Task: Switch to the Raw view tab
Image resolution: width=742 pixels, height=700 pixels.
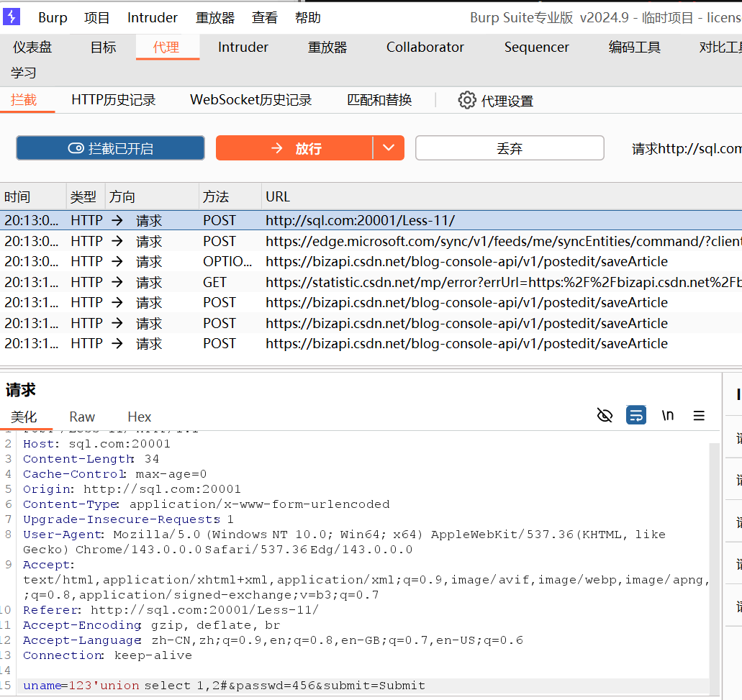Action: [x=82, y=417]
